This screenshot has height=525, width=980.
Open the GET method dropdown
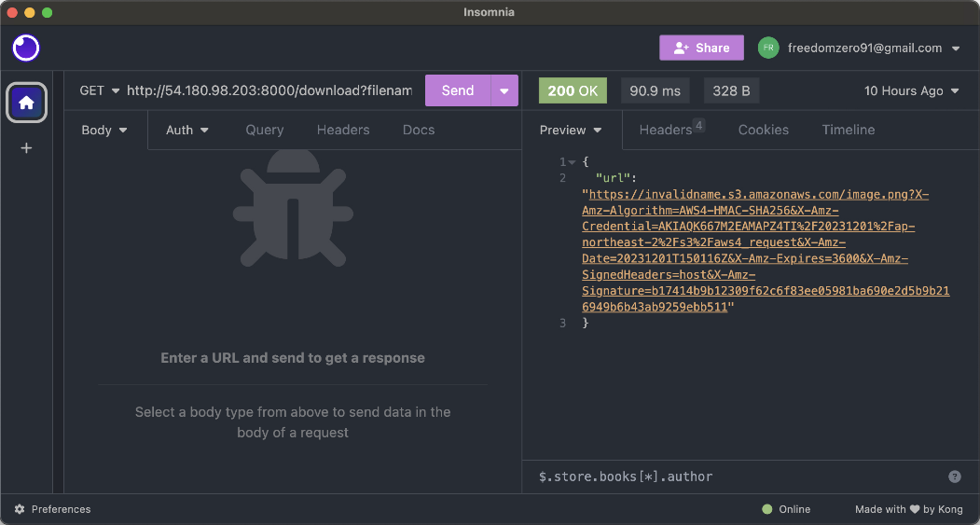click(99, 90)
